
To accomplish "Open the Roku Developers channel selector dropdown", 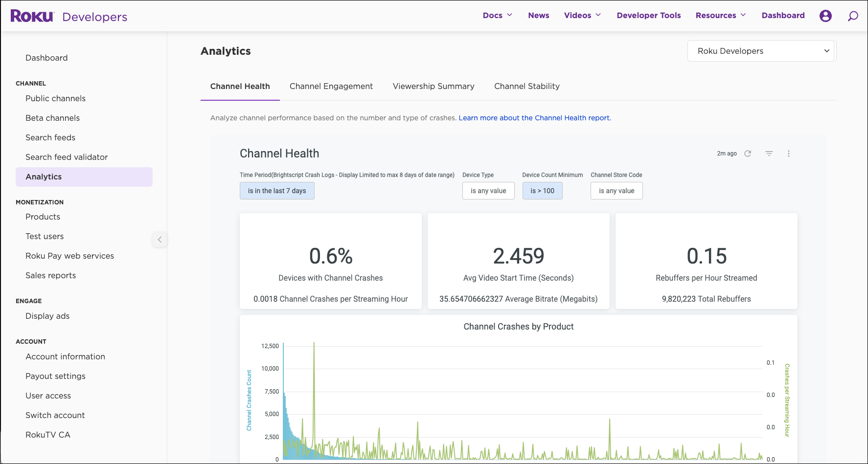I will click(762, 51).
